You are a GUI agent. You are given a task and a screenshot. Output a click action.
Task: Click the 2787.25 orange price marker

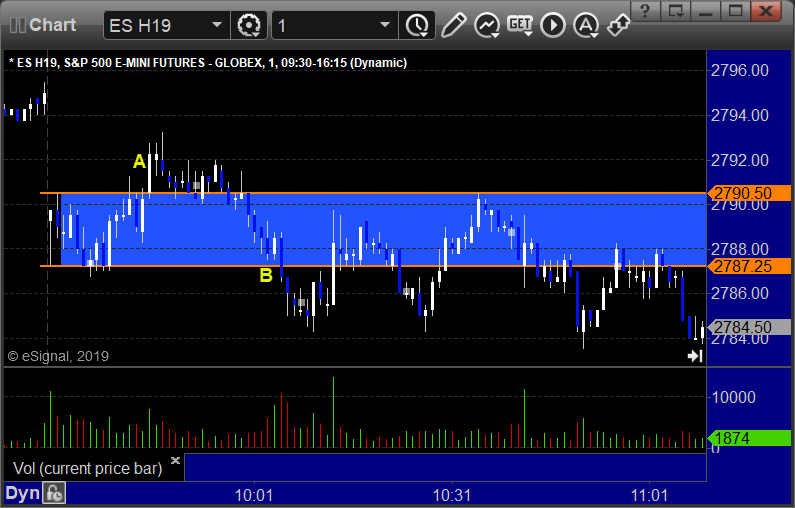[x=749, y=266]
